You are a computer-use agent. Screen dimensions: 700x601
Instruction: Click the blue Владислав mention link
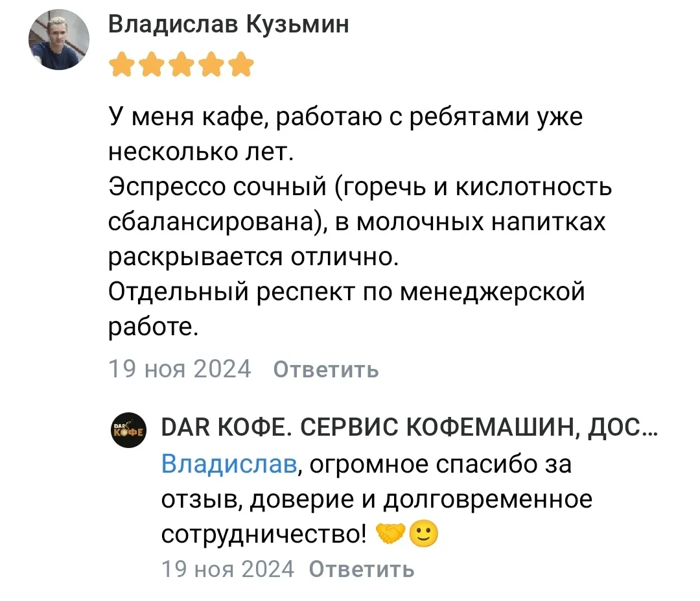[x=229, y=465]
